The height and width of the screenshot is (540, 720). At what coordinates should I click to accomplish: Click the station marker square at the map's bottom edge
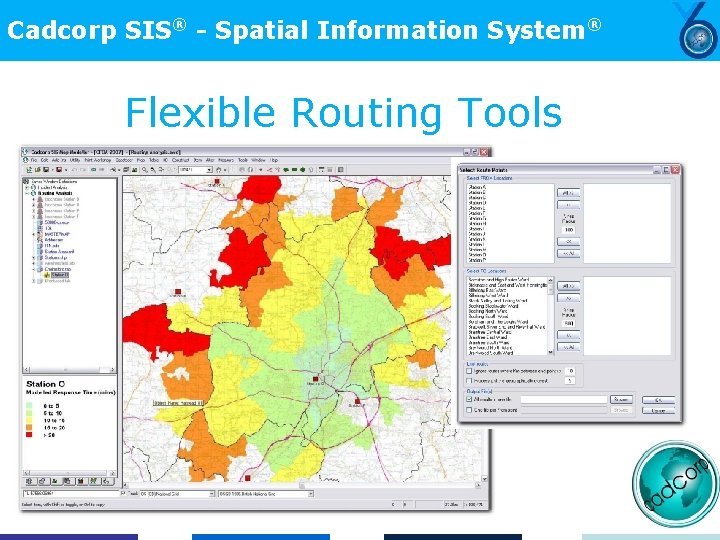[248, 478]
